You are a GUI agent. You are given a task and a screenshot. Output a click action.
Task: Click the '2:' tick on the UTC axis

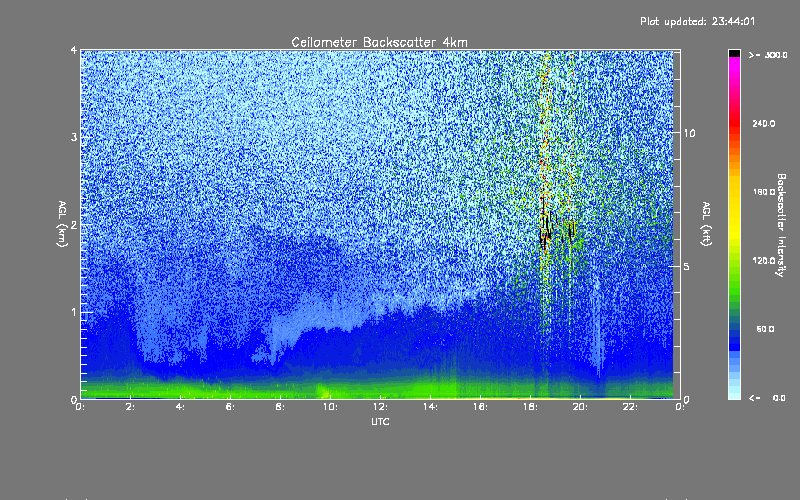(131, 407)
